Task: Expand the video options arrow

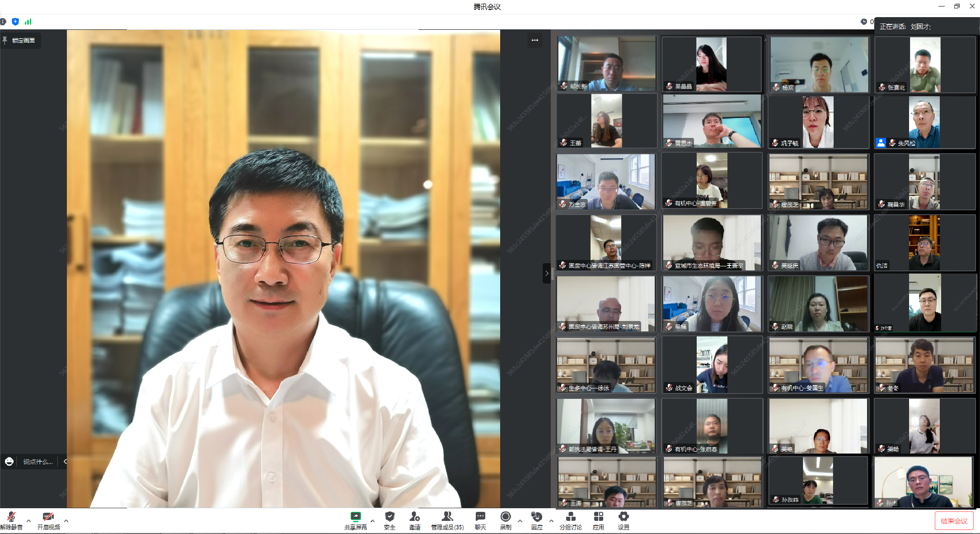Action: click(x=66, y=521)
